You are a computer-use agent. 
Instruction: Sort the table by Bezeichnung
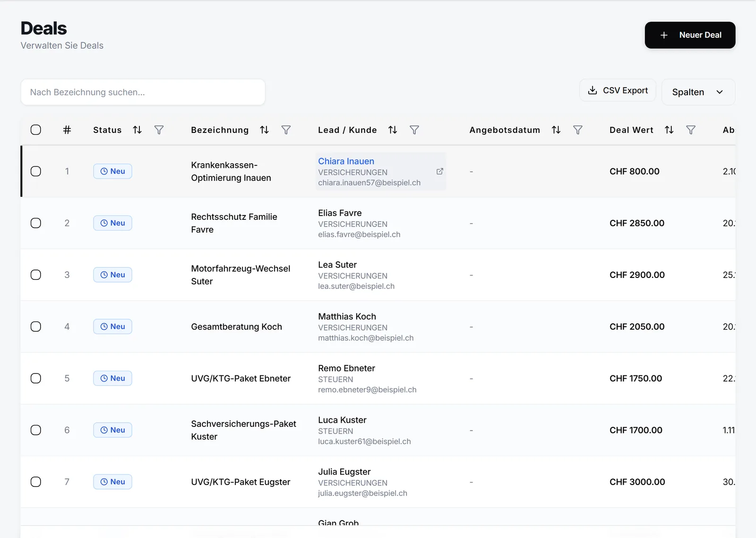tap(264, 130)
